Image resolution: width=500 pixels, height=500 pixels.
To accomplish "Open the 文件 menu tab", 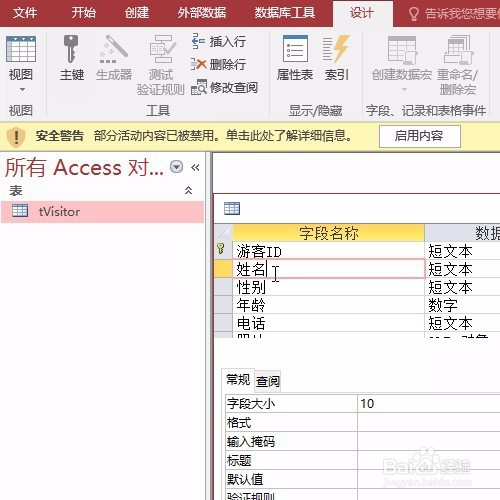I will pos(25,13).
